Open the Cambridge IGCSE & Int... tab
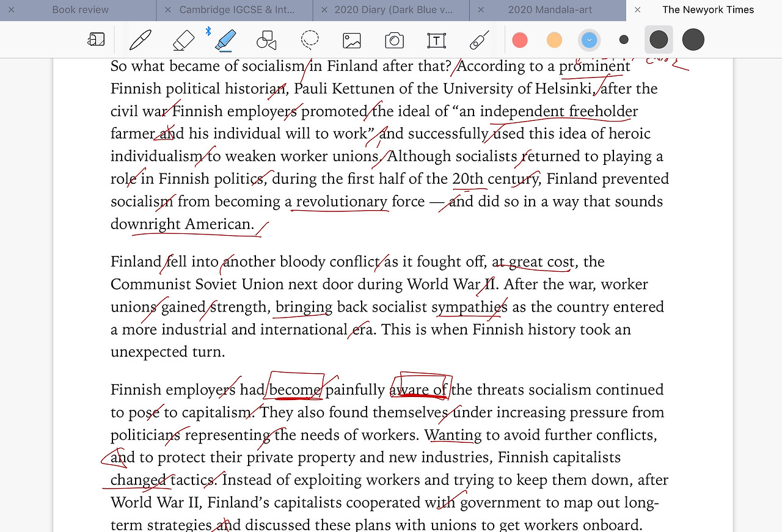 (x=237, y=10)
